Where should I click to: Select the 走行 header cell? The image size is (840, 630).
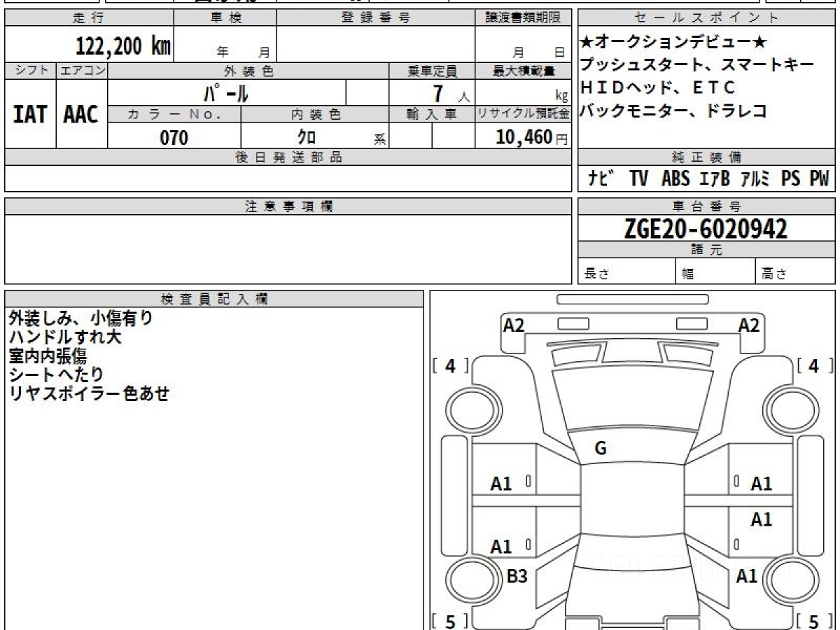pos(89,18)
